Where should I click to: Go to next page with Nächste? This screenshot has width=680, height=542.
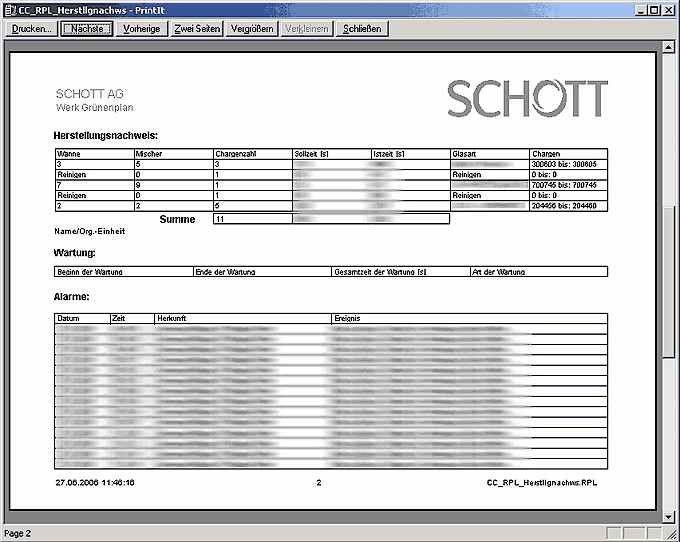point(87,29)
